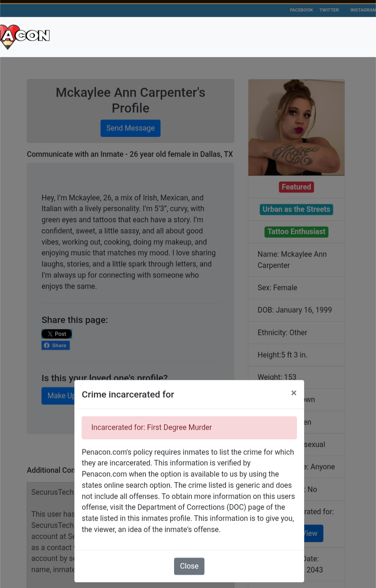
Task: Click 'Mckaylee Ann Carpenter's Profile' heading
Action: (131, 100)
